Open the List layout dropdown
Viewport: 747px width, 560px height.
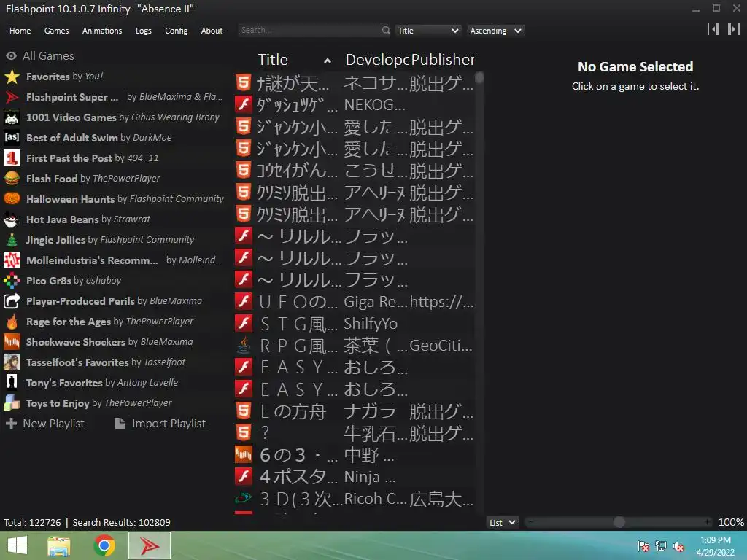tap(502, 522)
